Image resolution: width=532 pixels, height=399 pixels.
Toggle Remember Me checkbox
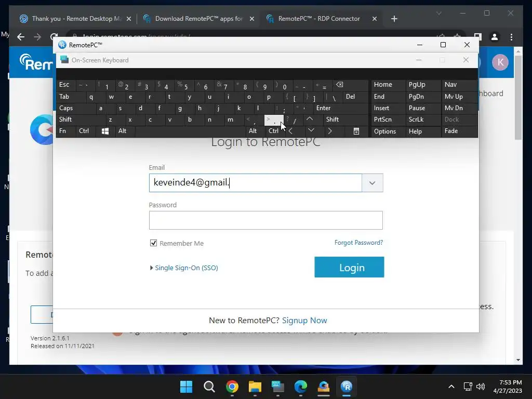[153, 243]
